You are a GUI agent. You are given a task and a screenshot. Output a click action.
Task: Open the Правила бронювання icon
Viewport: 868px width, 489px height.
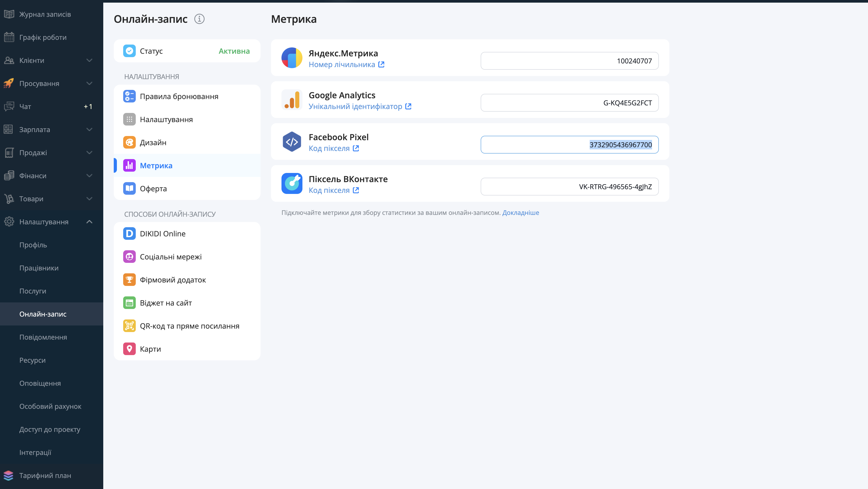point(129,96)
